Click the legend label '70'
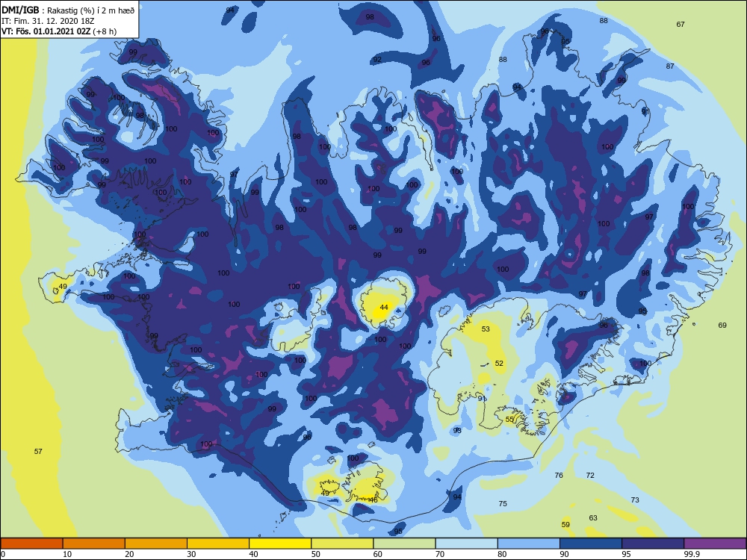747x560 pixels. coord(440,554)
